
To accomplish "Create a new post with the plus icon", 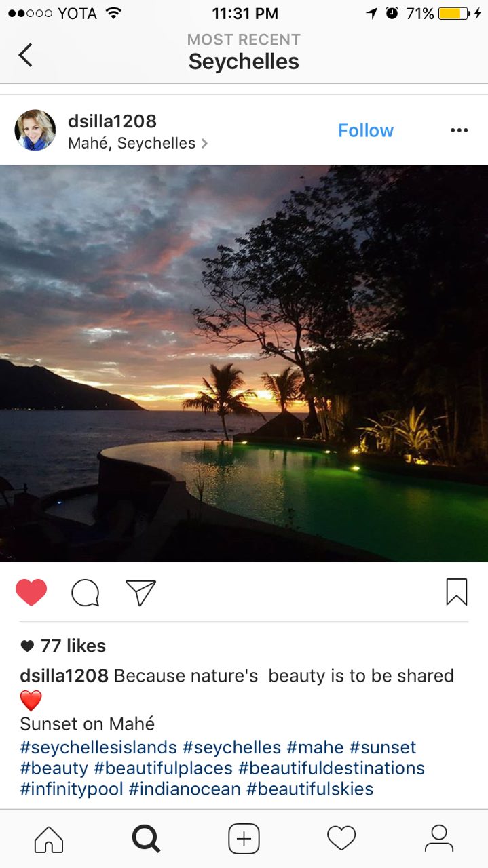I will pos(244,839).
